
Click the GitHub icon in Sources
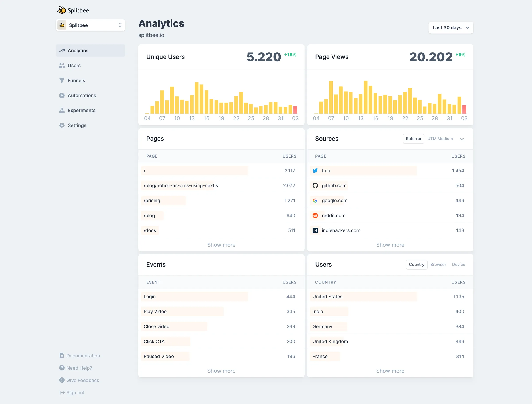315,185
